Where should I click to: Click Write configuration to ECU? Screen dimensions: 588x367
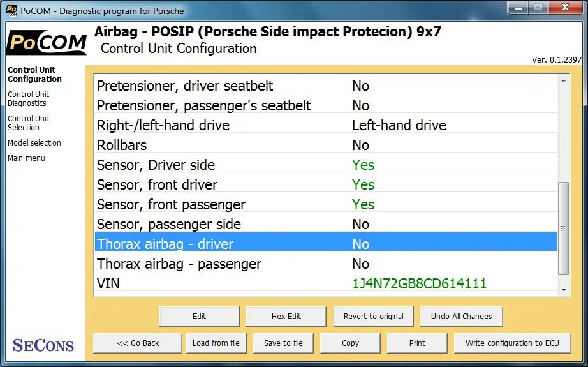pos(512,343)
